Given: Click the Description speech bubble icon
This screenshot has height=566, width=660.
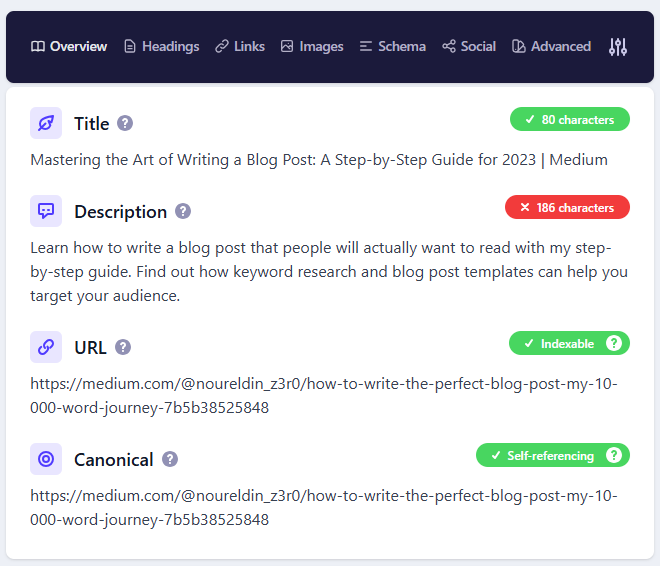Looking at the screenshot, I should tap(46, 211).
